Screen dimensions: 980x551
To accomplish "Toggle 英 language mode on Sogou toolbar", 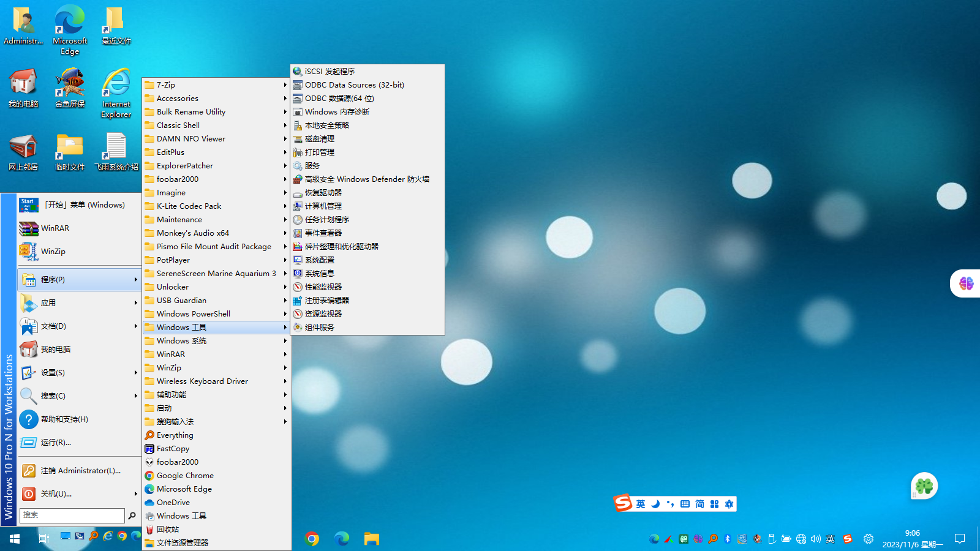I will [x=641, y=504].
